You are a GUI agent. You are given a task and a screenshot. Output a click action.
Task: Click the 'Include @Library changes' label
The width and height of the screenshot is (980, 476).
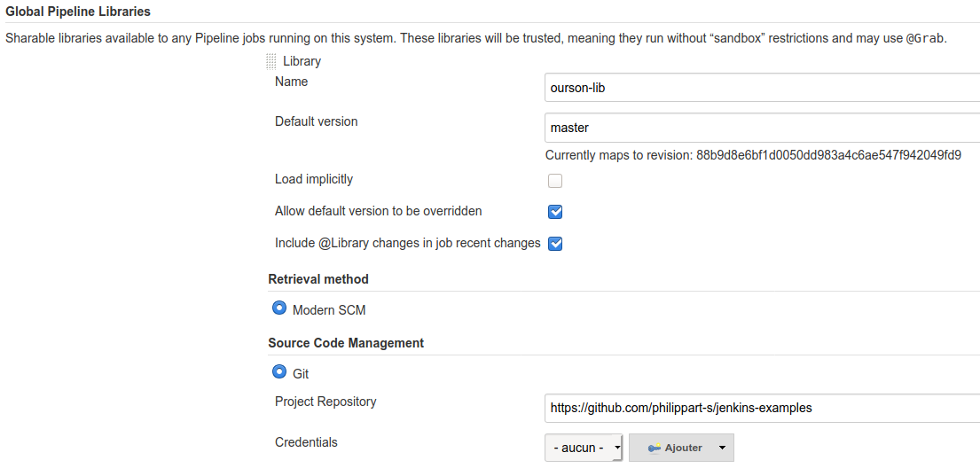[x=407, y=244]
